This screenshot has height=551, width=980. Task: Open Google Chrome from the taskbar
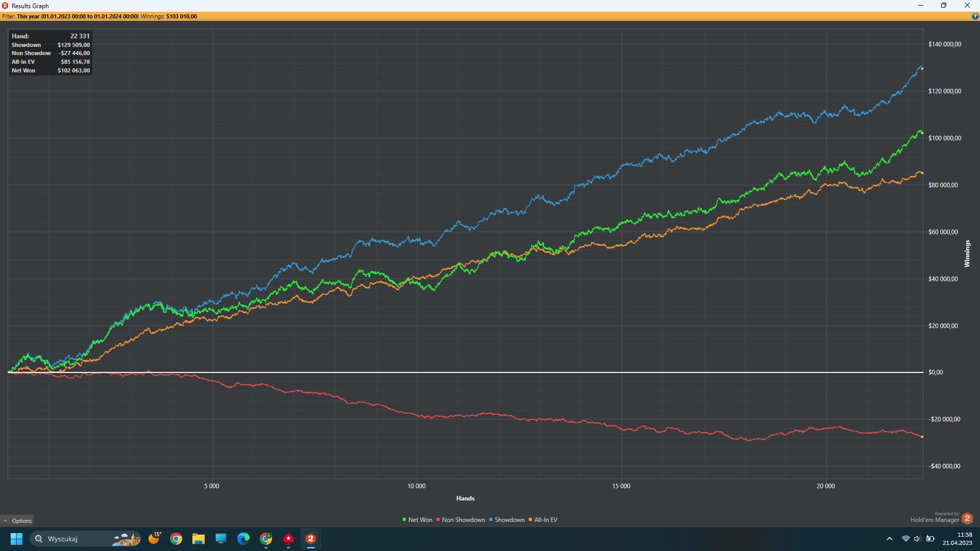[x=176, y=539]
